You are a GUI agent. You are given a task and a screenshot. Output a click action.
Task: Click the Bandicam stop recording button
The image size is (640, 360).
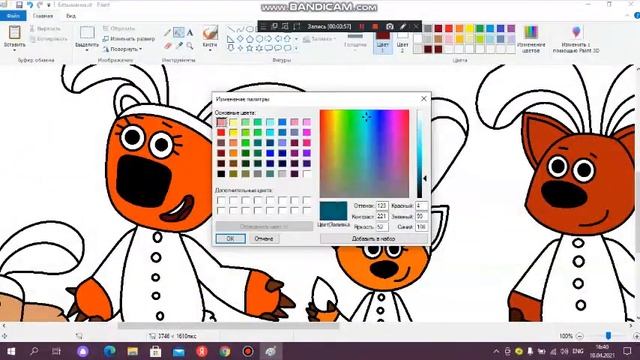coord(375,27)
